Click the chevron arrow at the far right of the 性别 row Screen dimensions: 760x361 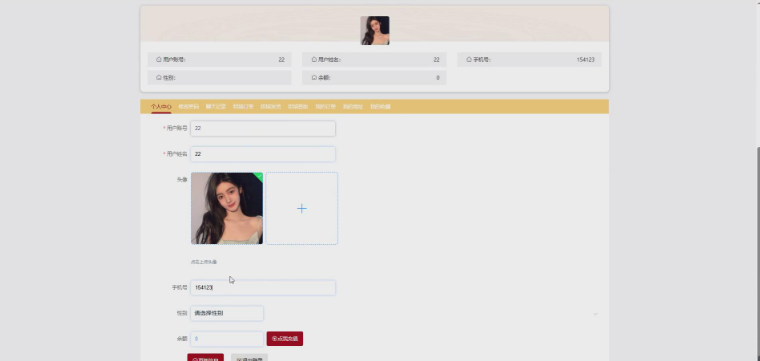click(596, 314)
